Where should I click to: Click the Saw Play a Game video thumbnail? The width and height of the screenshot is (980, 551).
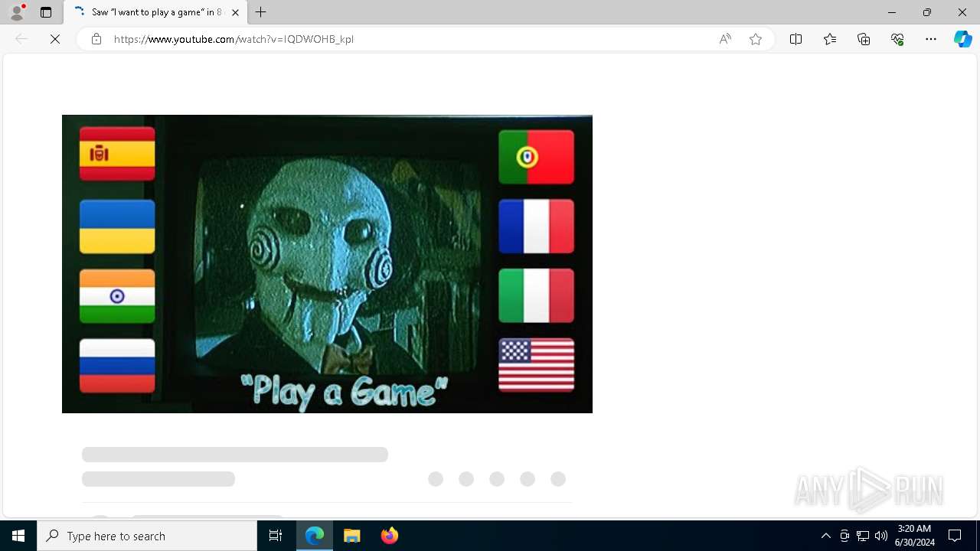click(327, 264)
